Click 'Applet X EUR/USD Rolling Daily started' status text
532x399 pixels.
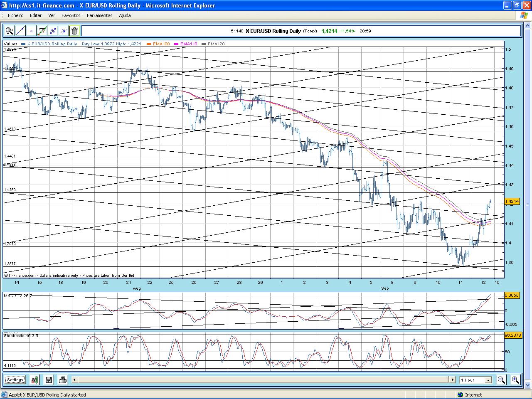pyautogui.click(x=47, y=395)
